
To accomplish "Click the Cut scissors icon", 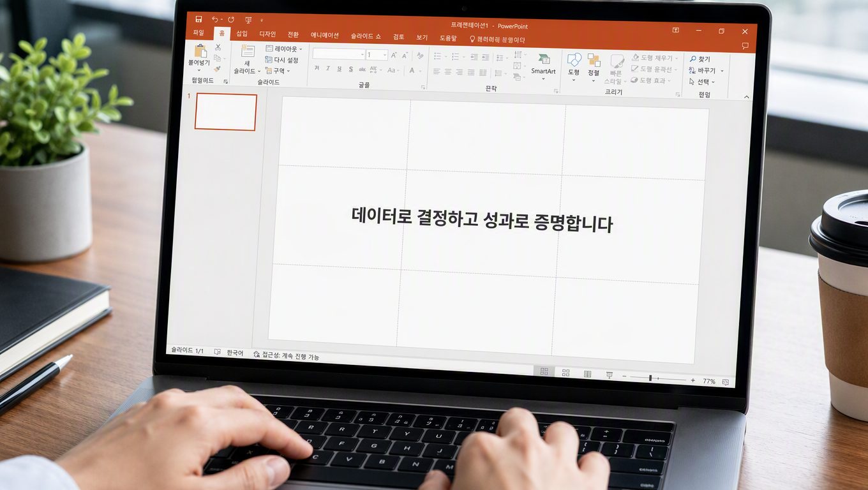I will (x=218, y=47).
